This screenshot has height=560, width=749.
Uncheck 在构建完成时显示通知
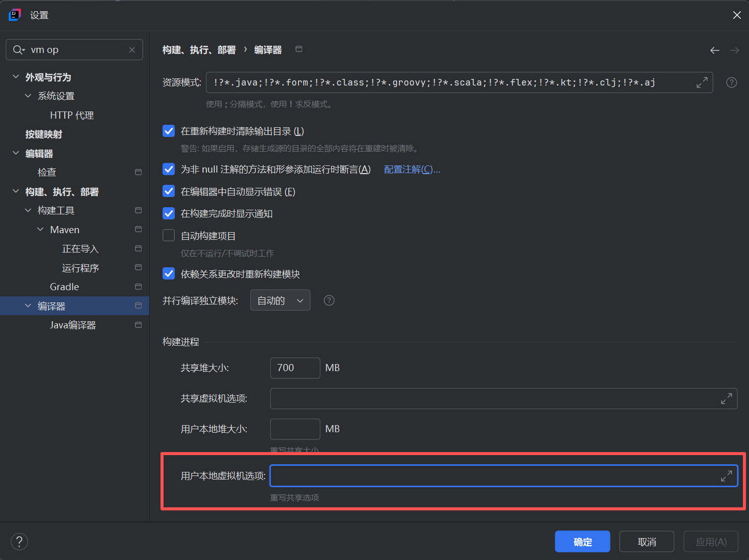tap(169, 213)
